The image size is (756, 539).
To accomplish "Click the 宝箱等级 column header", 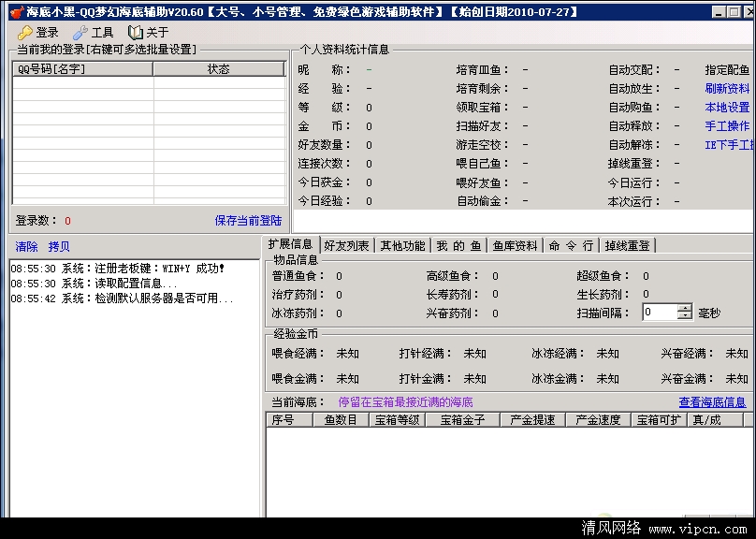I will (x=397, y=420).
